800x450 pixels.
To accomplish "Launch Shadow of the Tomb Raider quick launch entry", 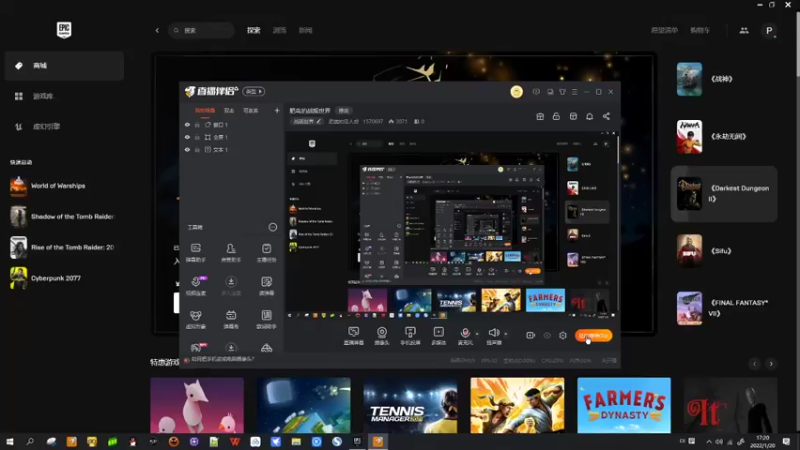I will click(64, 216).
